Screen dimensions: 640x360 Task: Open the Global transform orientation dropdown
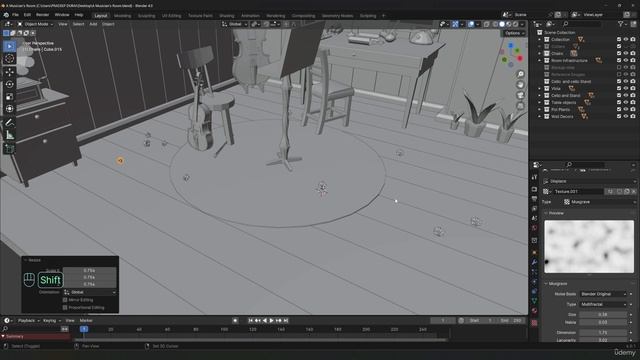point(235,24)
